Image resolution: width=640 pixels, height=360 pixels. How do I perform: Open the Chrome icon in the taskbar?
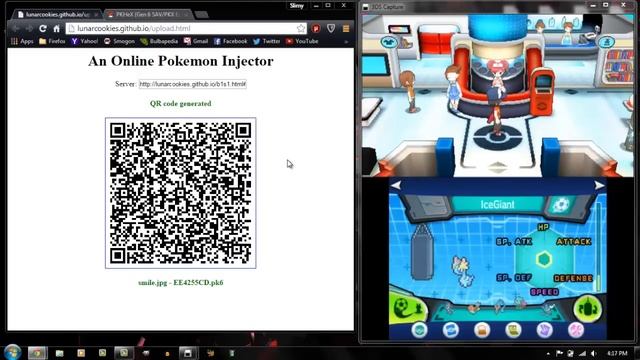coord(37,353)
